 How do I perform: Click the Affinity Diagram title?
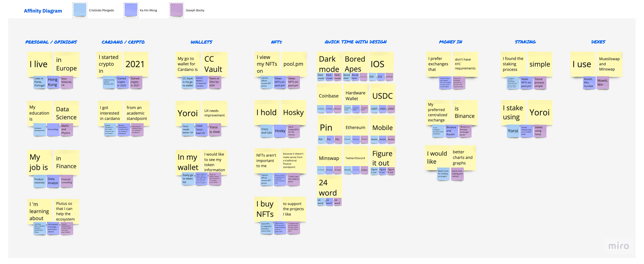[x=43, y=11]
